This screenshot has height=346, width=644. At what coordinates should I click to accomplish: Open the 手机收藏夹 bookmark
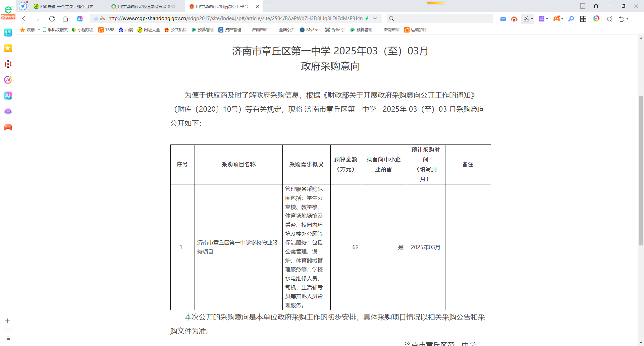point(55,30)
